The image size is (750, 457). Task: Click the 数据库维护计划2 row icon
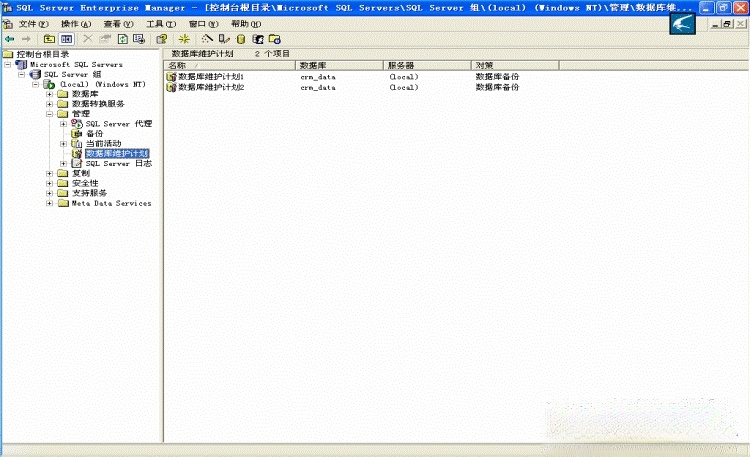[171, 87]
